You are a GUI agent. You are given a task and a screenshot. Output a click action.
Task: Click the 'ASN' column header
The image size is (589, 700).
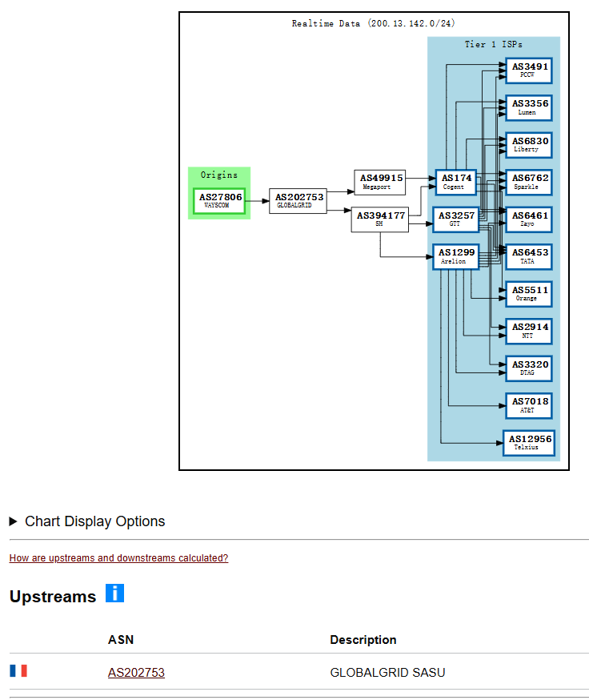point(121,640)
